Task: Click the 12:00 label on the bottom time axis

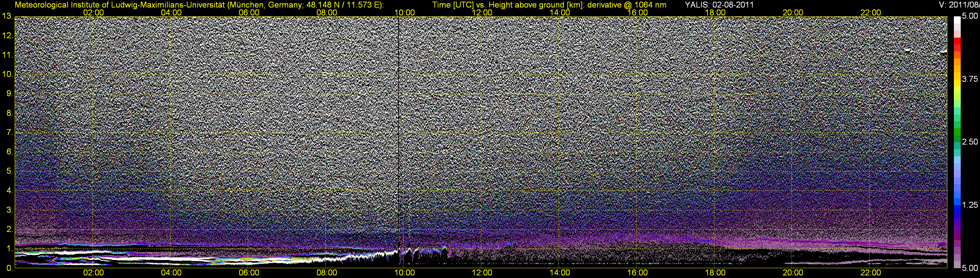Action: 482,273
